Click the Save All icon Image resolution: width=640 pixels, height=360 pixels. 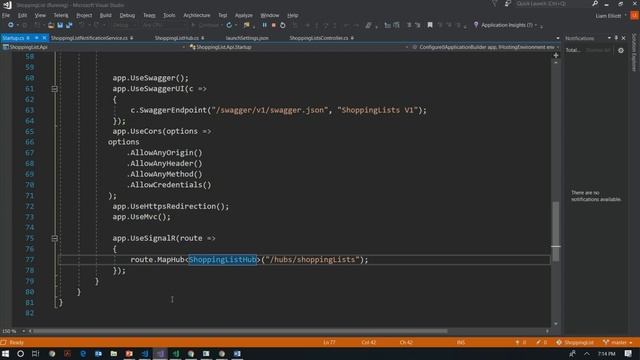pos(69,25)
